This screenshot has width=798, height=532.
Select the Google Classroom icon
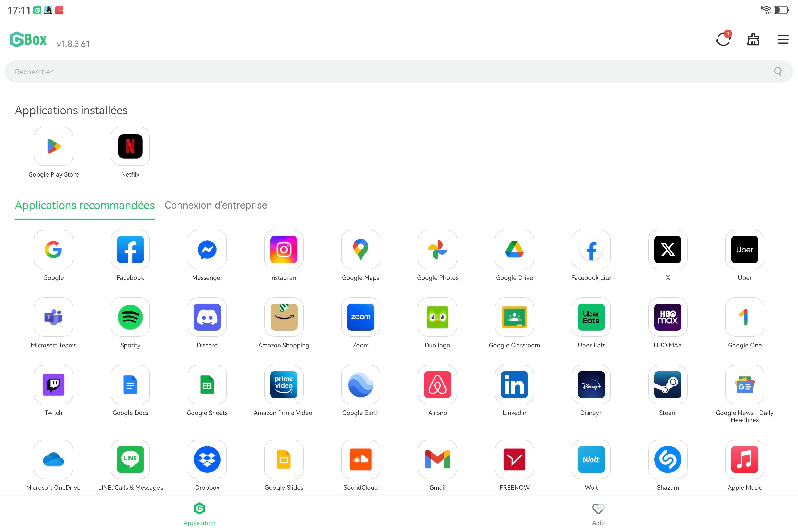click(x=514, y=317)
